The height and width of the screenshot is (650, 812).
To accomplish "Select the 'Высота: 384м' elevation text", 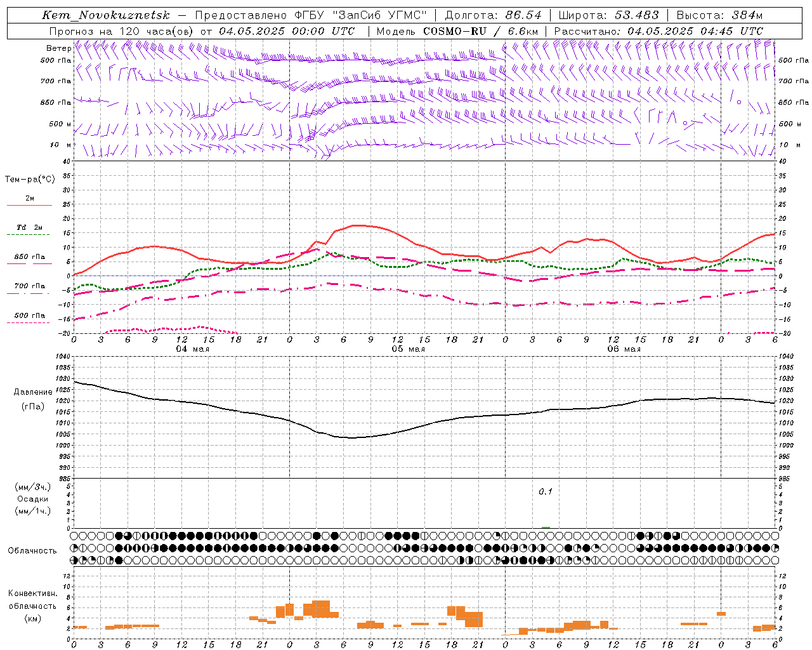I will [x=719, y=15].
